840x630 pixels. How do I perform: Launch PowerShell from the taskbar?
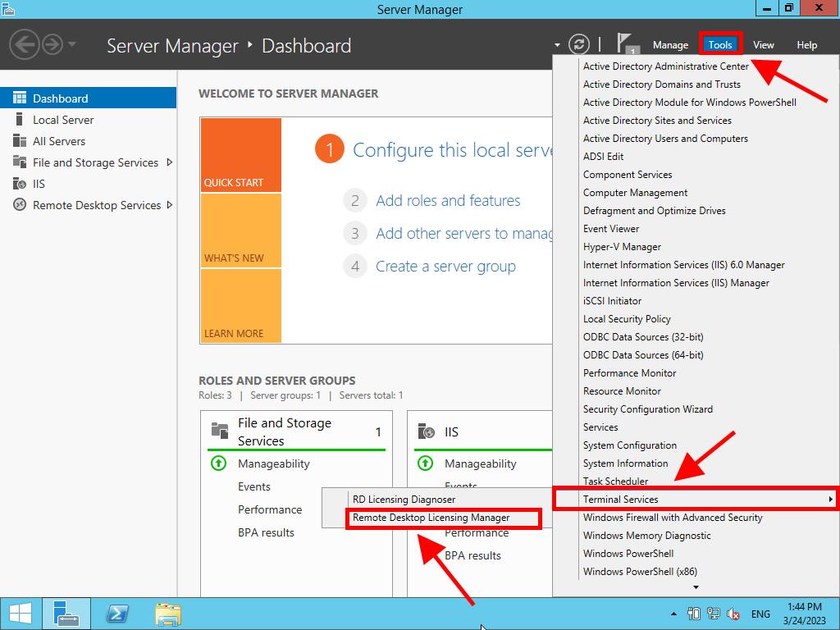pos(117,614)
